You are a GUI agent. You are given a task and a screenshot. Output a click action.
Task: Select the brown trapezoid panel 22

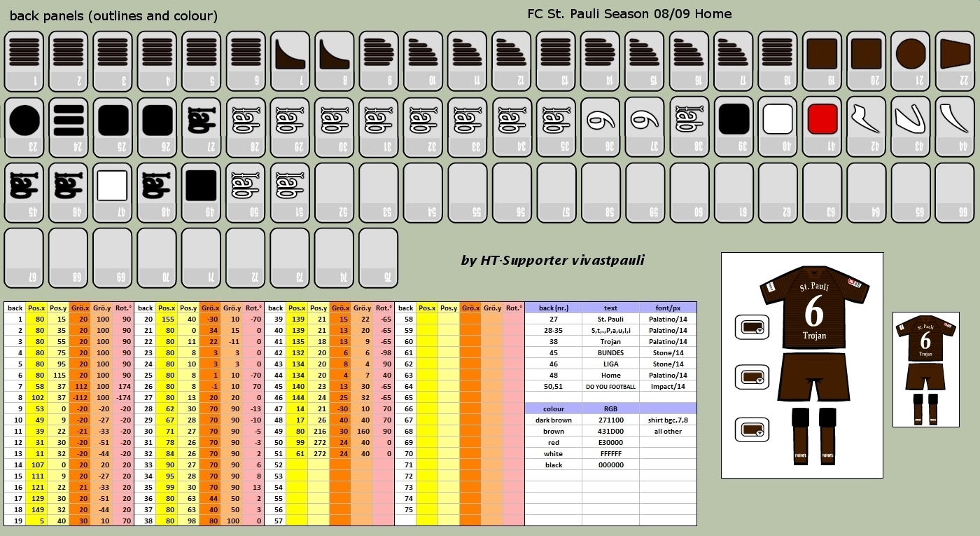[x=955, y=61]
